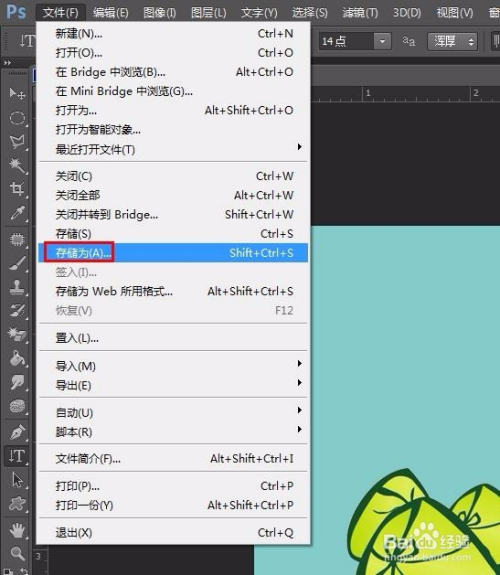
Task: Select the Zoom tool
Action: [17, 553]
